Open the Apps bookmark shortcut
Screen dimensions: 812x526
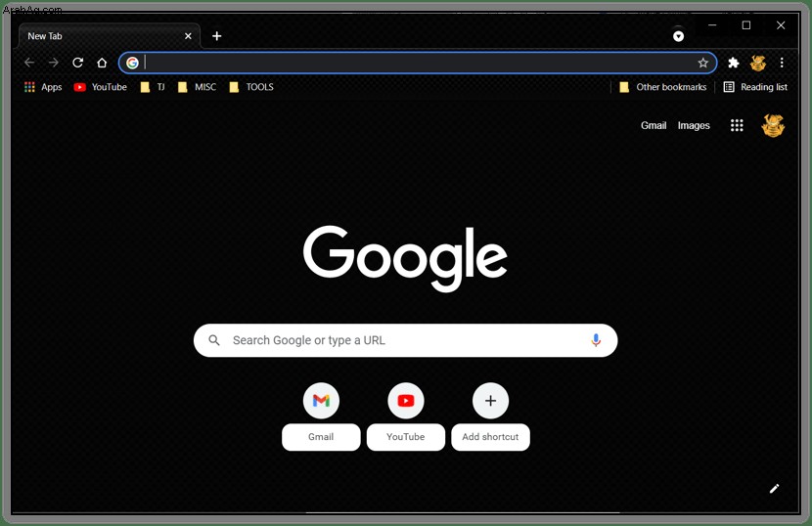(43, 87)
